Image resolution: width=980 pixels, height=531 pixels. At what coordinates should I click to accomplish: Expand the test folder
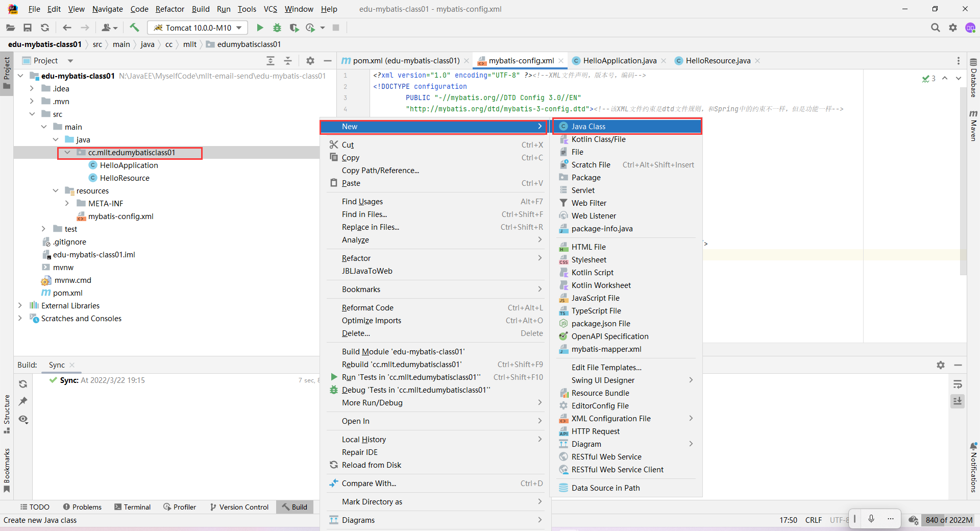click(43, 229)
